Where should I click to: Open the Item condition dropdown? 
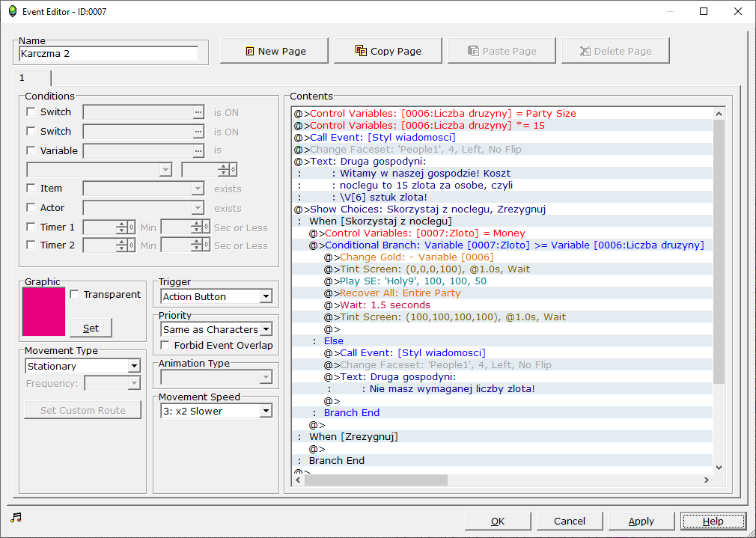tap(144, 189)
